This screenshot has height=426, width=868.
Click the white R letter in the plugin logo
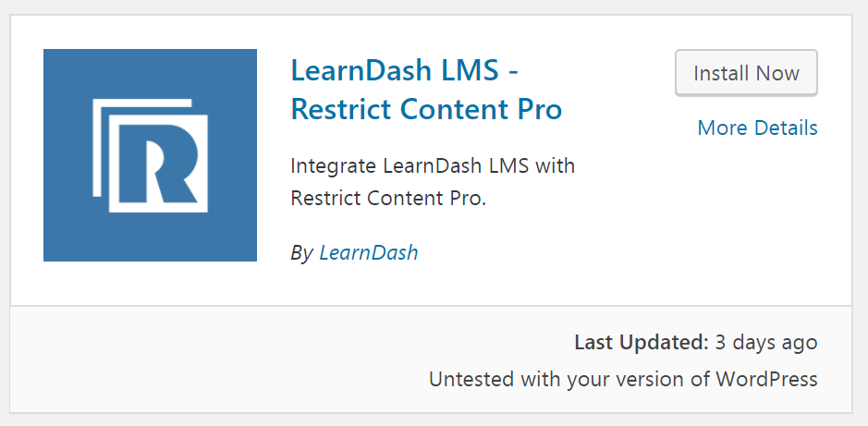click(x=158, y=163)
